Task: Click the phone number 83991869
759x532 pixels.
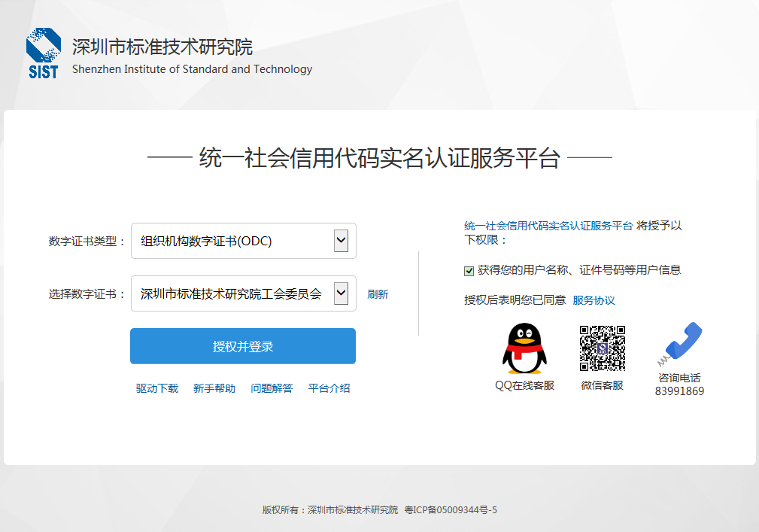Action: (679, 391)
